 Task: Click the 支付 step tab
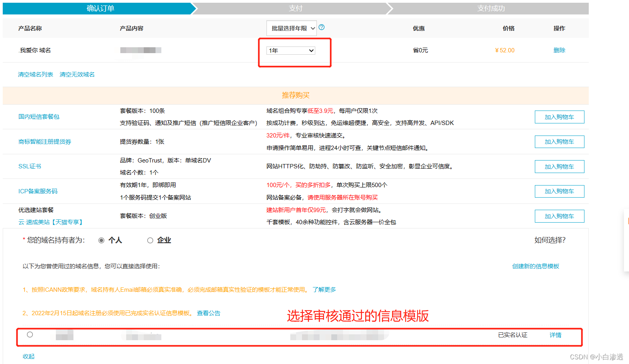coord(295,8)
